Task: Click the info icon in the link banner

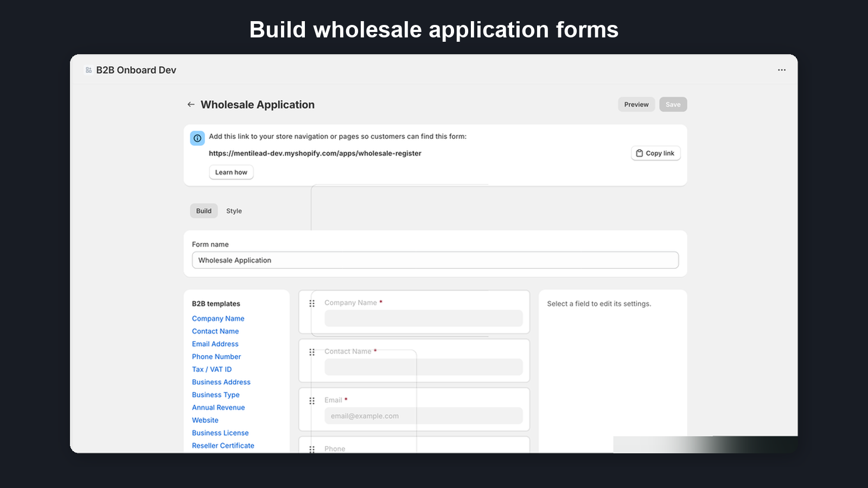Action: (x=197, y=138)
